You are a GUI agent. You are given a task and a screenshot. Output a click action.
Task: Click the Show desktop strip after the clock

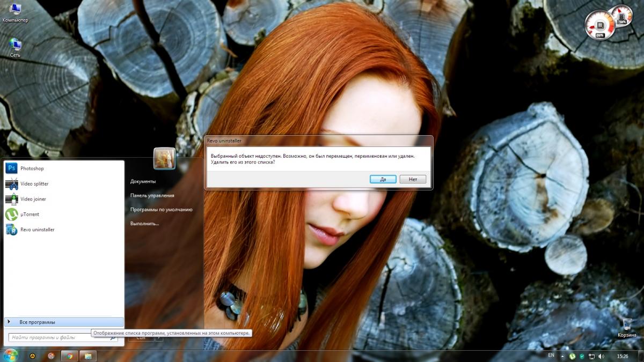(x=640, y=356)
